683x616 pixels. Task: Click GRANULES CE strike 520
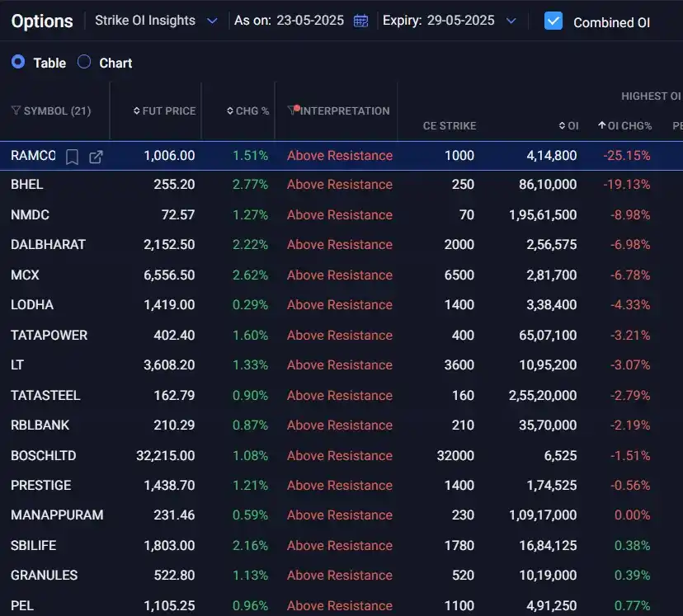point(463,576)
